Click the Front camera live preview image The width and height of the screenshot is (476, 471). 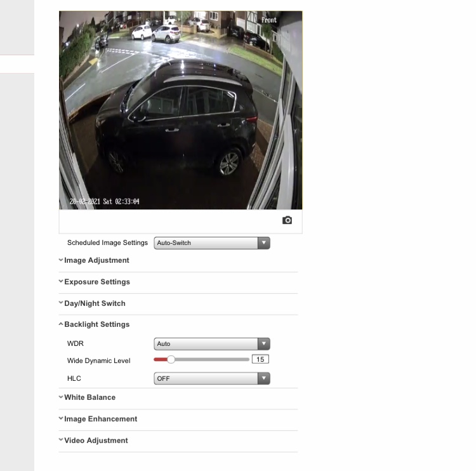(x=180, y=110)
